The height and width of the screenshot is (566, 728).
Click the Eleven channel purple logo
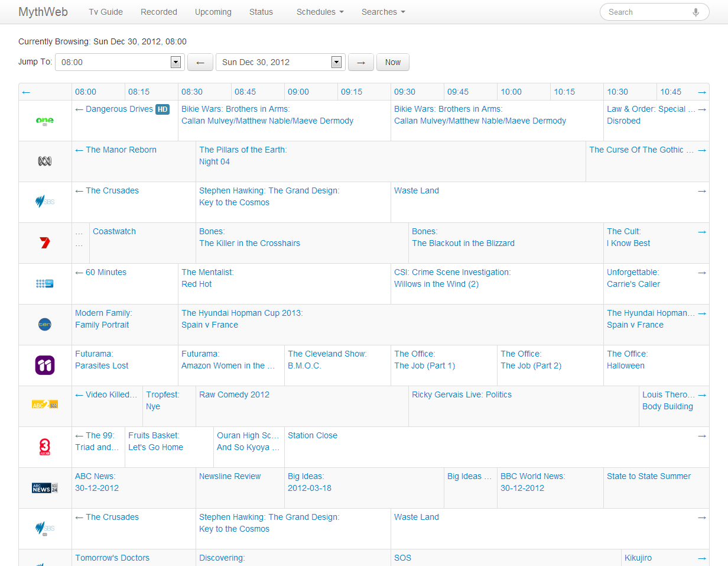(x=45, y=365)
